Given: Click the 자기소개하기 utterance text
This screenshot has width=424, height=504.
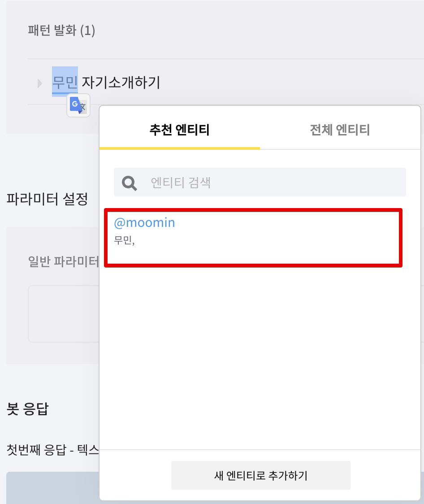Looking at the screenshot, I should (121, 83).
